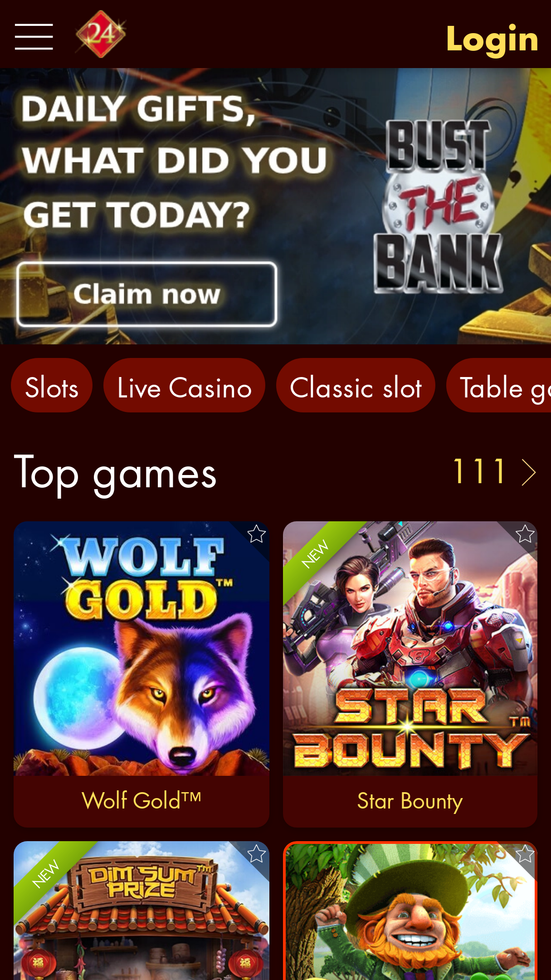551x980 pixels.
Task: Tap the 24 casino logo
Action: [101, 34]
